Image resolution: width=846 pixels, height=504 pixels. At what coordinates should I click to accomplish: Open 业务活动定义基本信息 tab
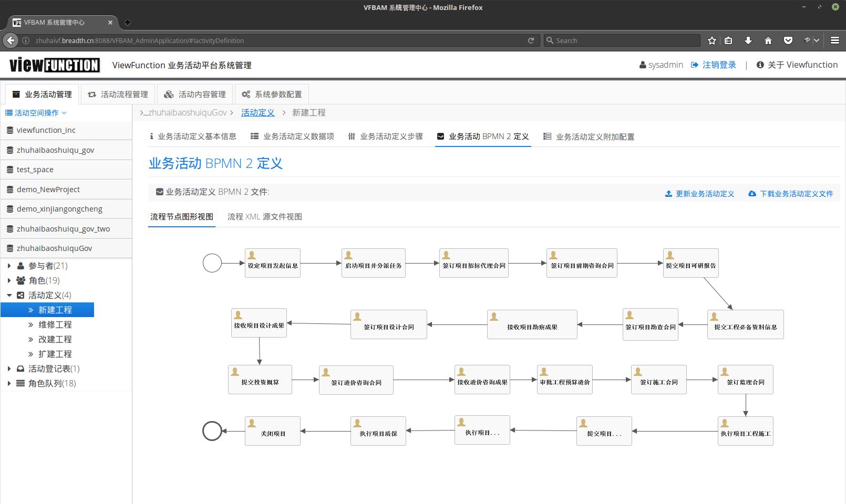(x=193, y=136)
